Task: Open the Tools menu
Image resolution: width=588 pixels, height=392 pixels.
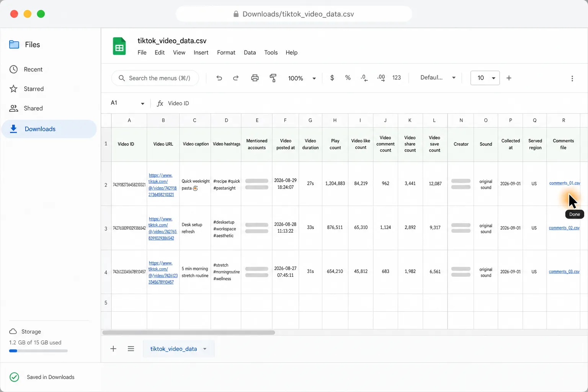Action: (271, 52)
